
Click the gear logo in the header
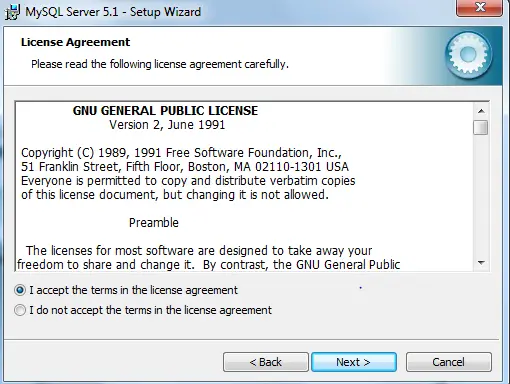[468, 54]
